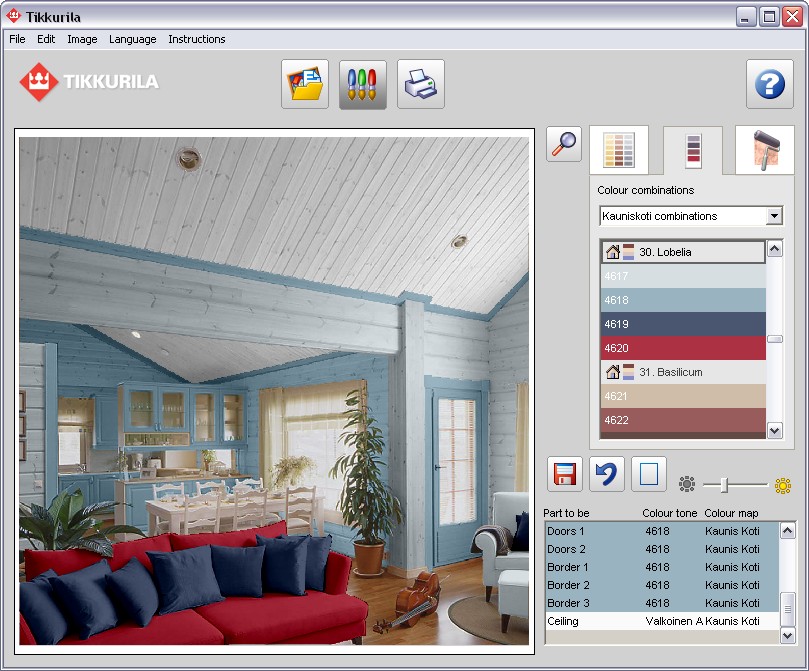Open the Language menu

pyautogui.click(x=133, y=39)
